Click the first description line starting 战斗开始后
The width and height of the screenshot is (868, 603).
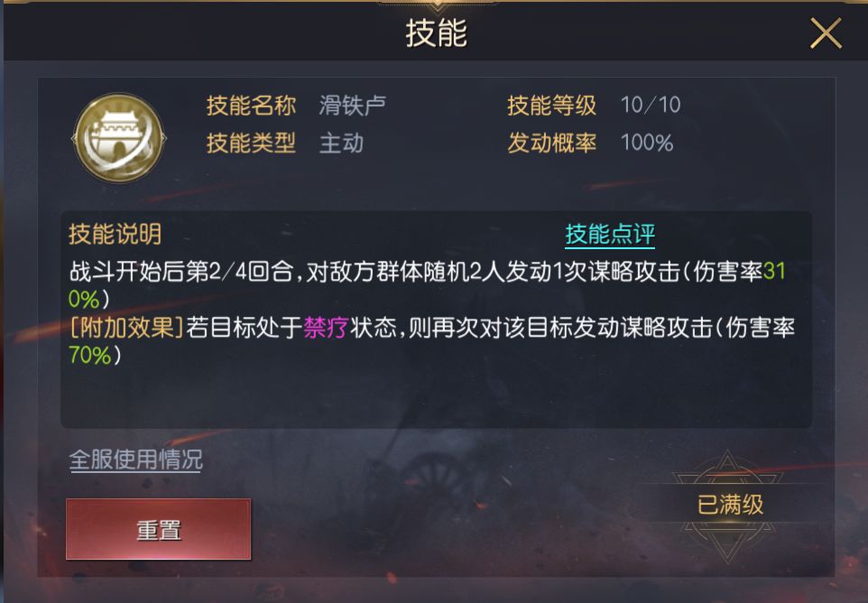click(x=428, y=272)
